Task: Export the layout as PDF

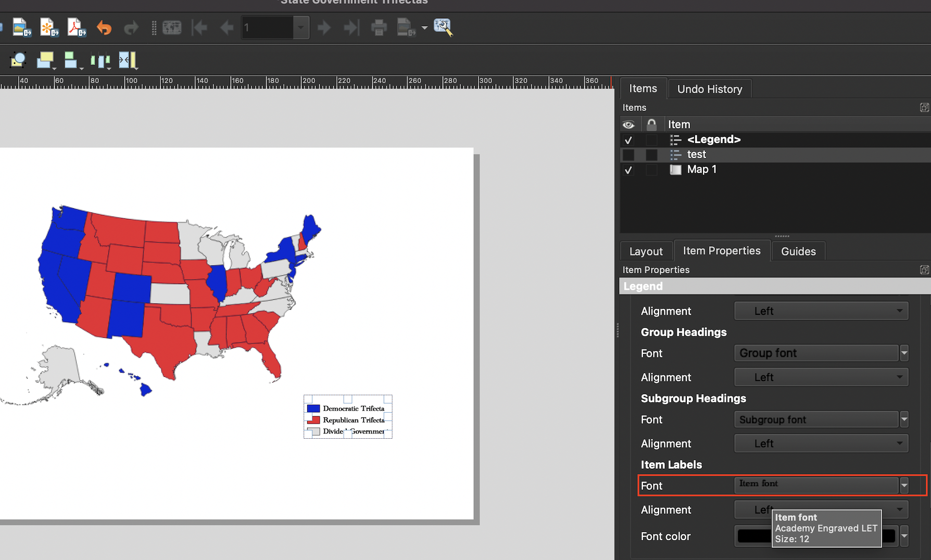Action: click(x=77, y=27)
